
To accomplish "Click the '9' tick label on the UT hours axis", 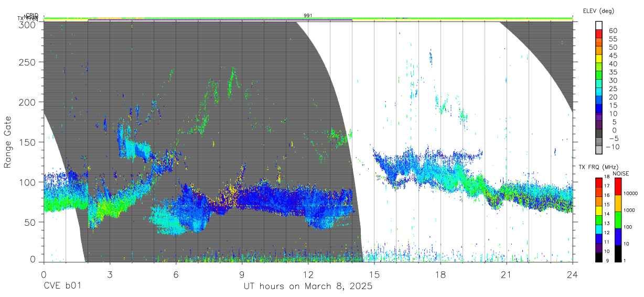I will [242, 274].
